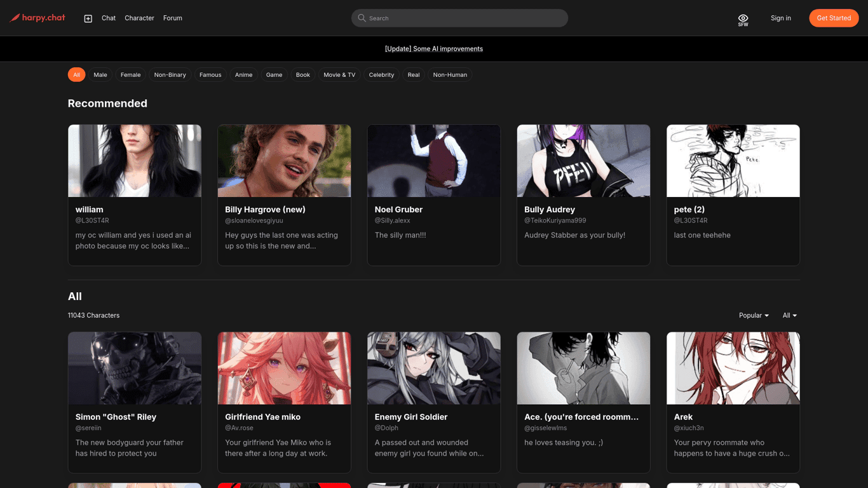Screen dimensions: 868x488
Task: Filter characters by Male
Action: [100, 75]
